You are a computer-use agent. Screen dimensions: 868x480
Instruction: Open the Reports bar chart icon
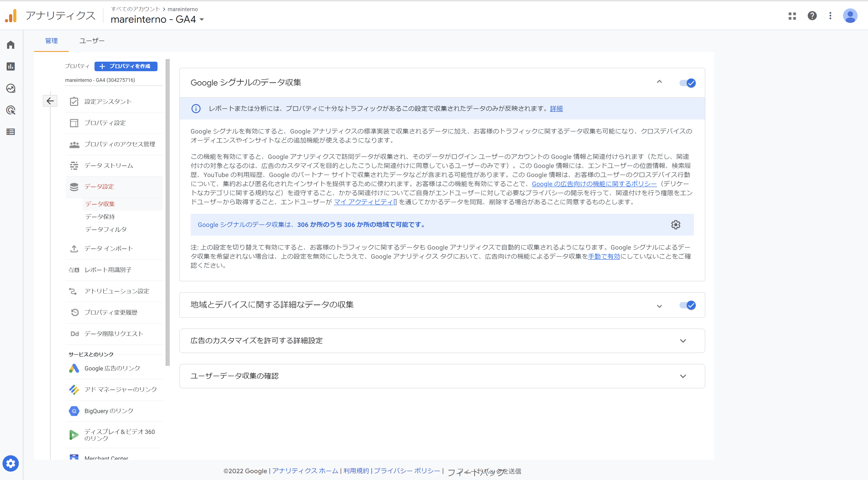11,66
